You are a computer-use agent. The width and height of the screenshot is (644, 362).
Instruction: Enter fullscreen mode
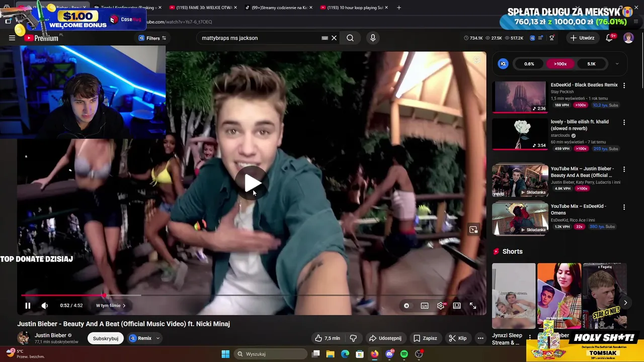tap(473, 305)
